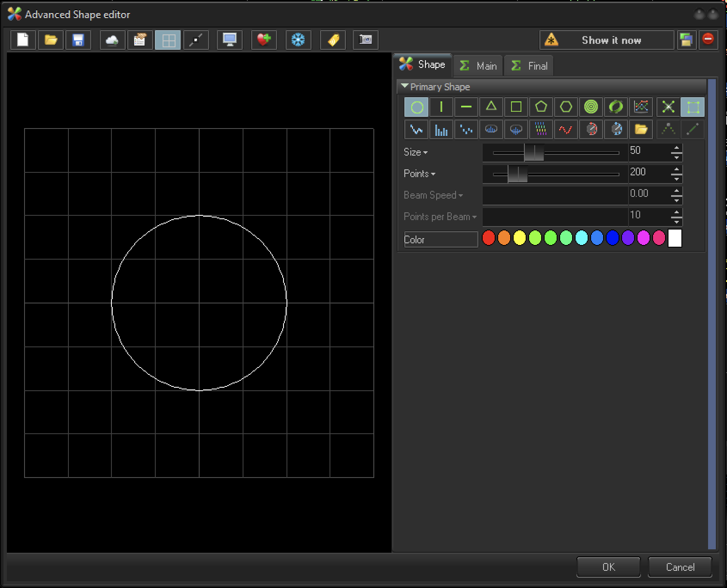Toggle the point on line toolbar button
This screenshot has width=727, height=588.
click(196, 40)
